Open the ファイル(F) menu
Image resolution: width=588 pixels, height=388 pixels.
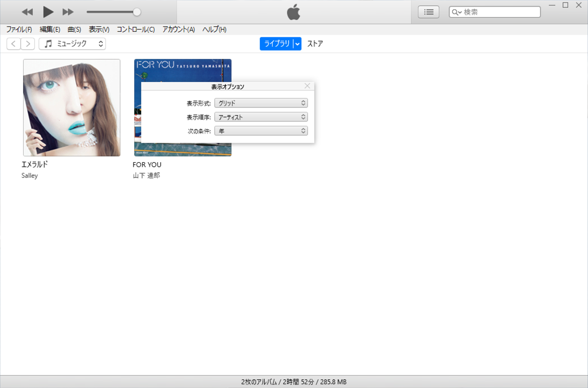(19, 29)
